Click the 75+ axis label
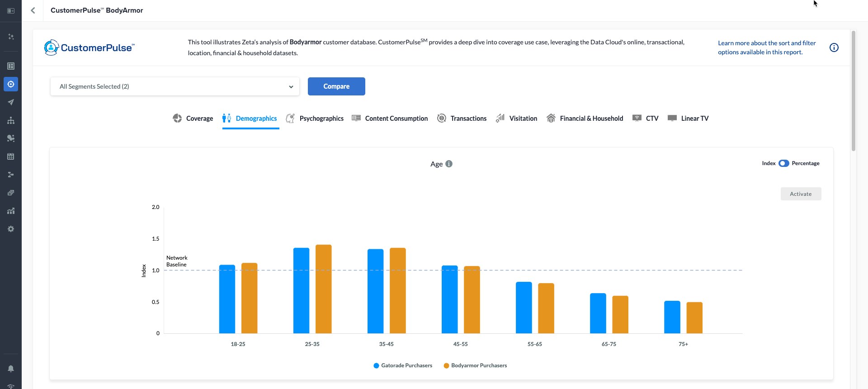868x389 pixels. pyautogui.click(x=683, y=344)
